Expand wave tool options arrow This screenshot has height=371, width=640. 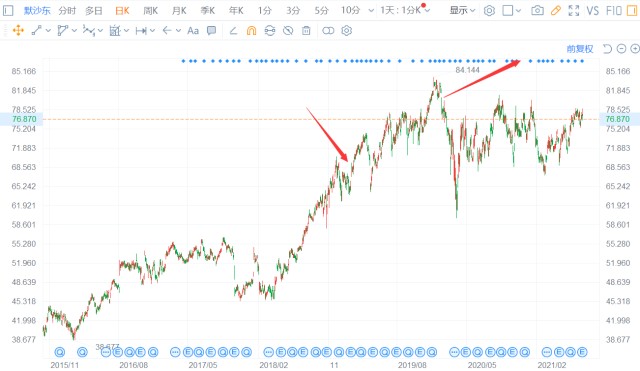[100, 31]
